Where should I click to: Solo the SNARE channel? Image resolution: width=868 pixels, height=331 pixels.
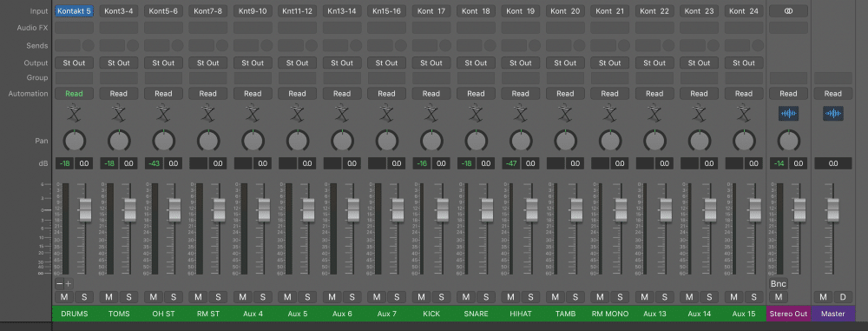(x=486, y=297)
